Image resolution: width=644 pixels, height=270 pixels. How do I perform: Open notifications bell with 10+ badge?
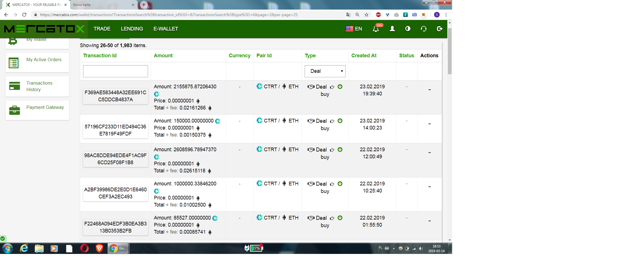coord(376,28)
